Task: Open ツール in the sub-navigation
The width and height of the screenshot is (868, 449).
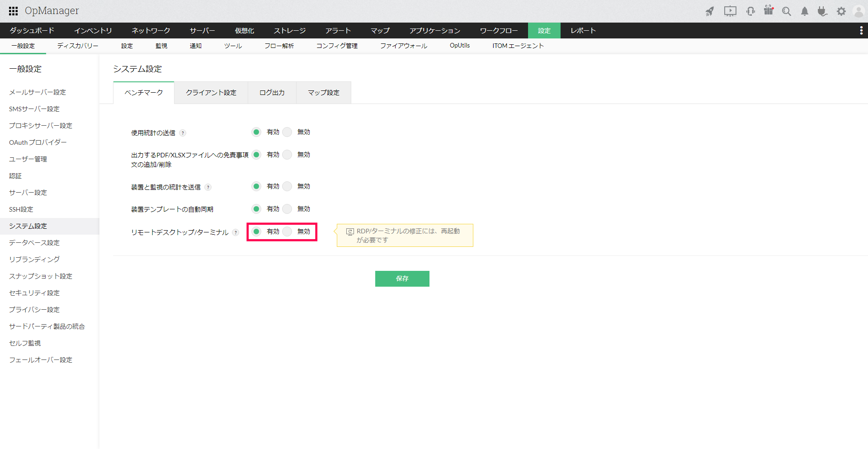Action: [x=233, y=46]
